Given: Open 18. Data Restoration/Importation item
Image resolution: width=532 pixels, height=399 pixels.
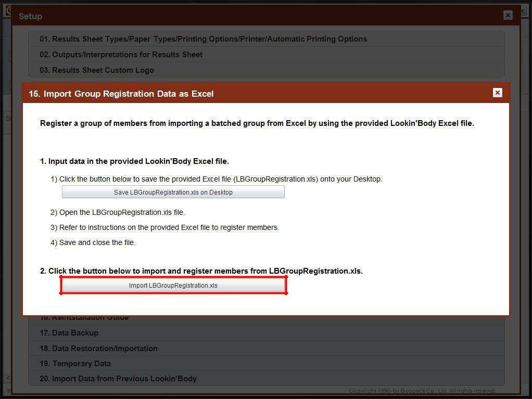Looking at the screenshot, I should coord(267,348).
